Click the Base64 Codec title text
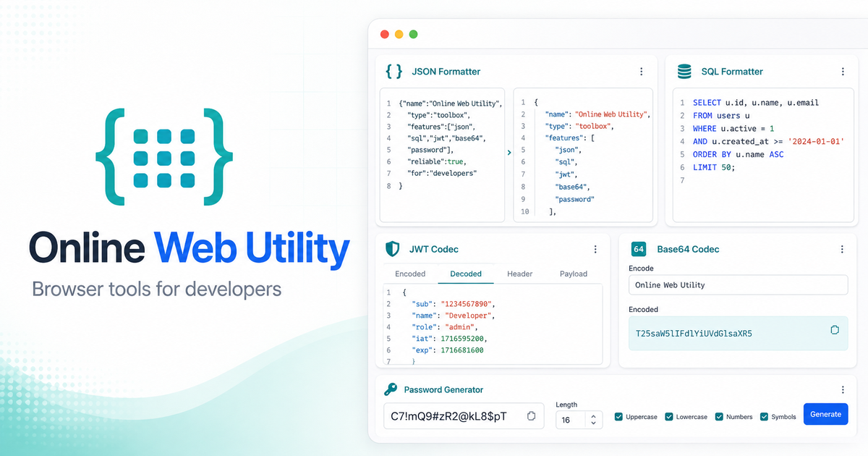 coord(688,249)
